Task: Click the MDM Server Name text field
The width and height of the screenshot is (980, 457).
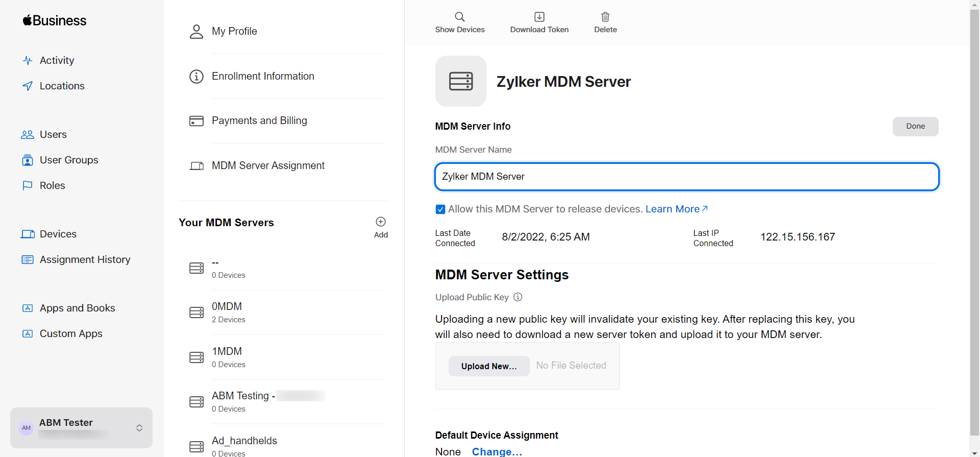Action: (x=686, y=177)
